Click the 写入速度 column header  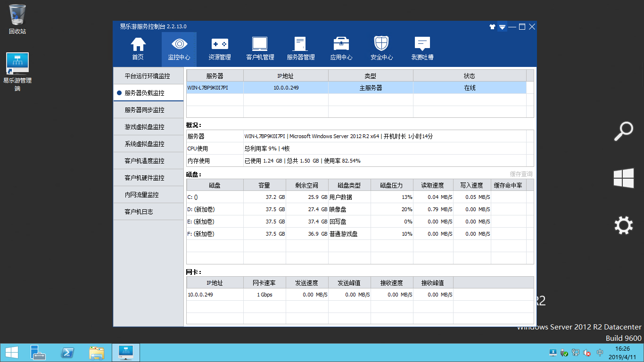pyautogui.click(x=472, y=185)
